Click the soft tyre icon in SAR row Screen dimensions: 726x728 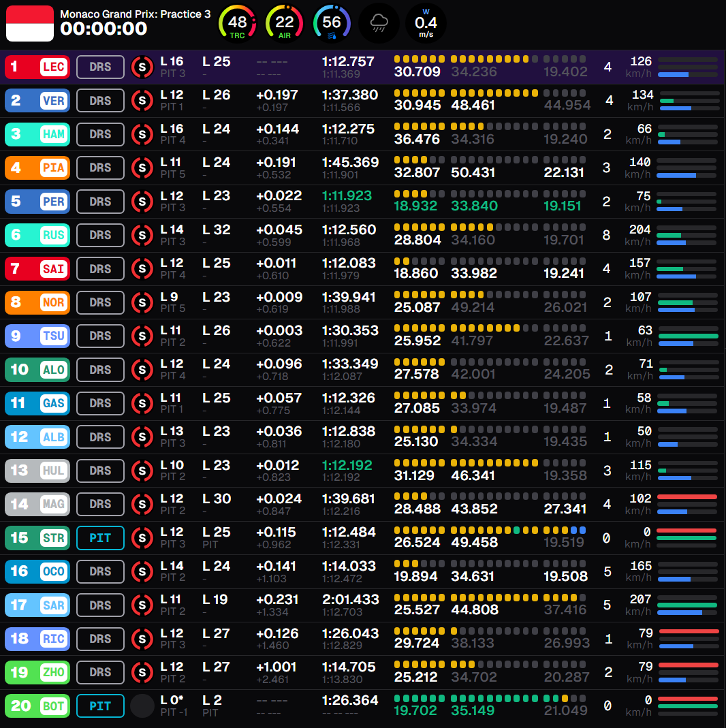tap(142, 605)
